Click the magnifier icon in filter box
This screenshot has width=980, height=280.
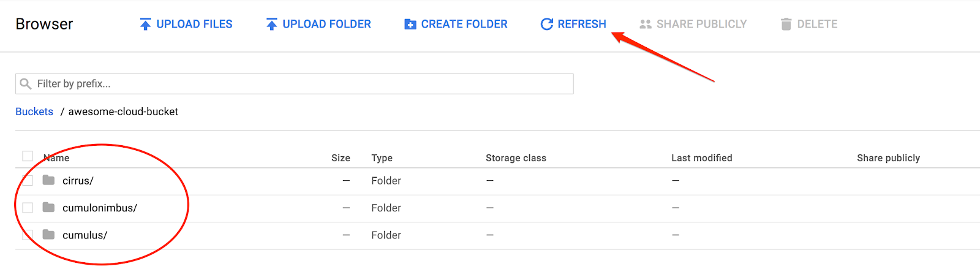(25, 84)
